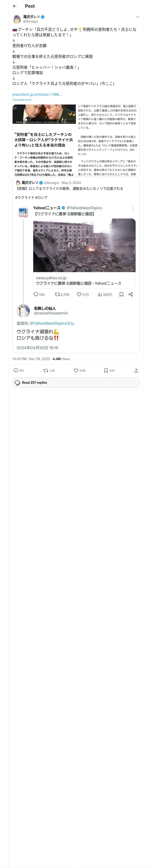Viewport: 152px width, 868px height.
Task: Click the Translate post link
Action: [x=22, y=100]
